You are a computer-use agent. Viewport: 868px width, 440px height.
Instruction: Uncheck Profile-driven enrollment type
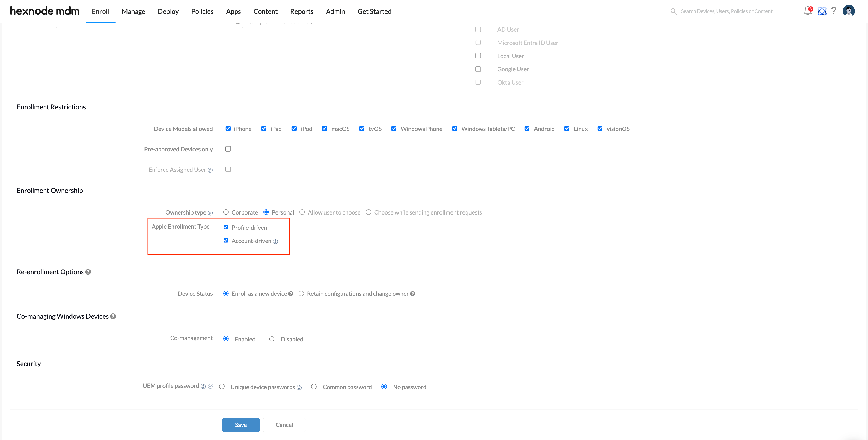(x=226, y=227)
